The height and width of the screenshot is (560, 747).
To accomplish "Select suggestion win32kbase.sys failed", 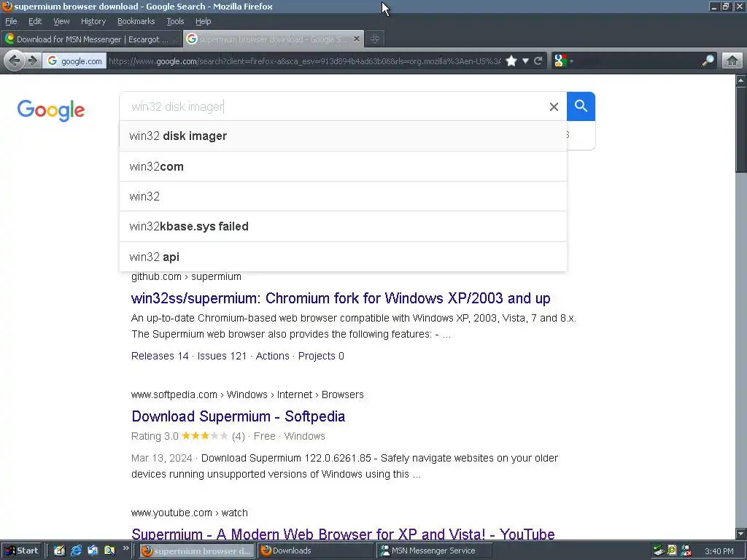I will coord(343,227).
